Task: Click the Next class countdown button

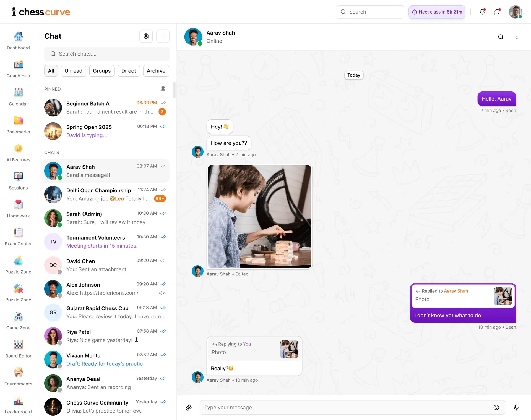Action: click(437, 12)
